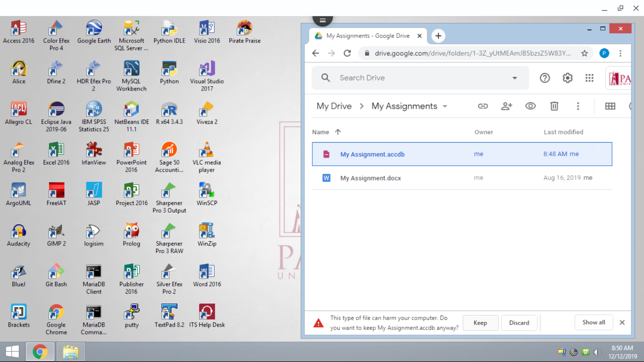
Task: Click Show all downloads button
Action: (594, 322)
